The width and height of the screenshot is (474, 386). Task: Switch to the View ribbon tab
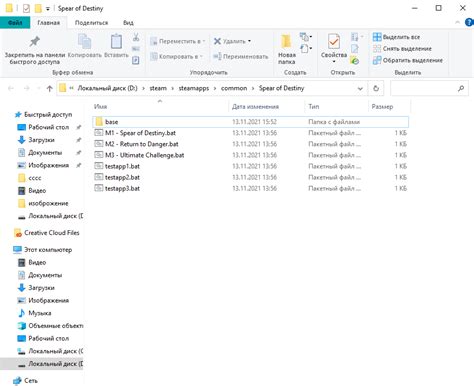point(128,23)
